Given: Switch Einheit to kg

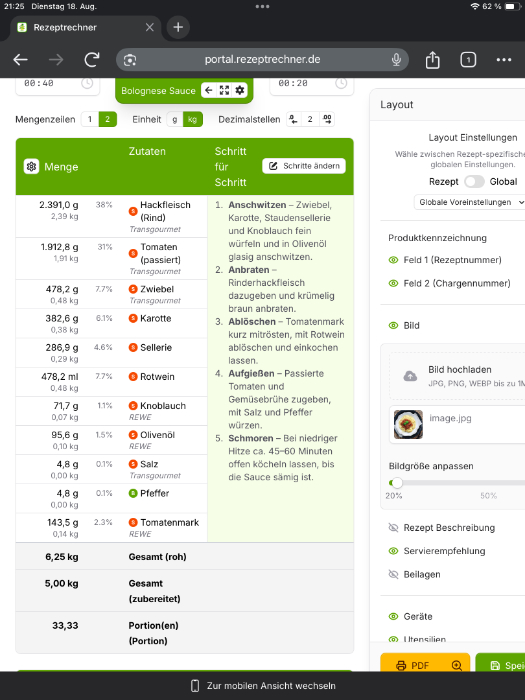Looking at the screenshot, I should (x=192, y=119).
